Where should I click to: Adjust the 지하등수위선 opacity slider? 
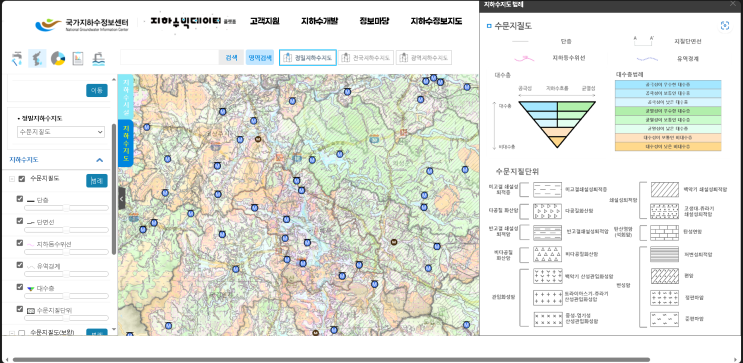(66, 252)
